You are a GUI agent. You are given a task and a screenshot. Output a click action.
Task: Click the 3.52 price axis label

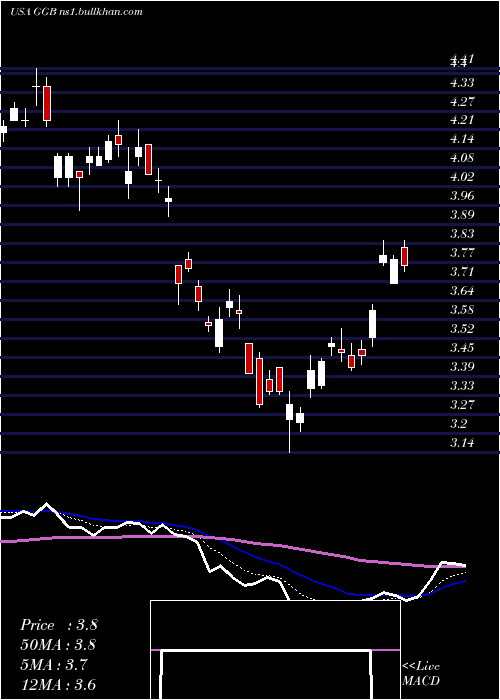[x=462, y=329]
